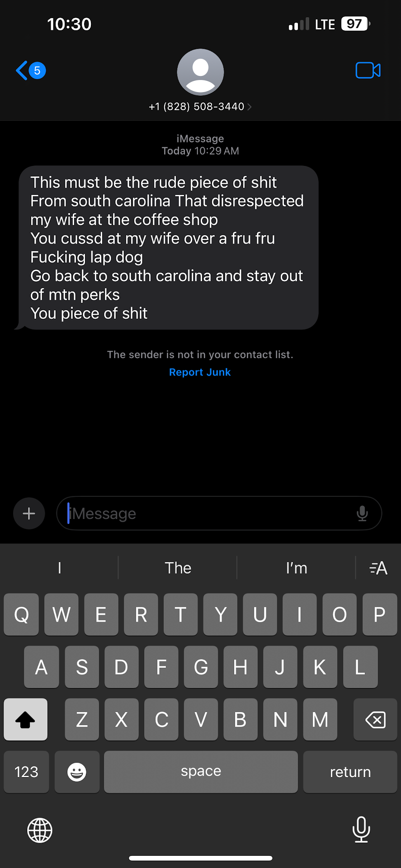The height and width of the screenshot is (868, 401).
Task: Switch to the 123 number keyboard
Action: click(26, 772)
